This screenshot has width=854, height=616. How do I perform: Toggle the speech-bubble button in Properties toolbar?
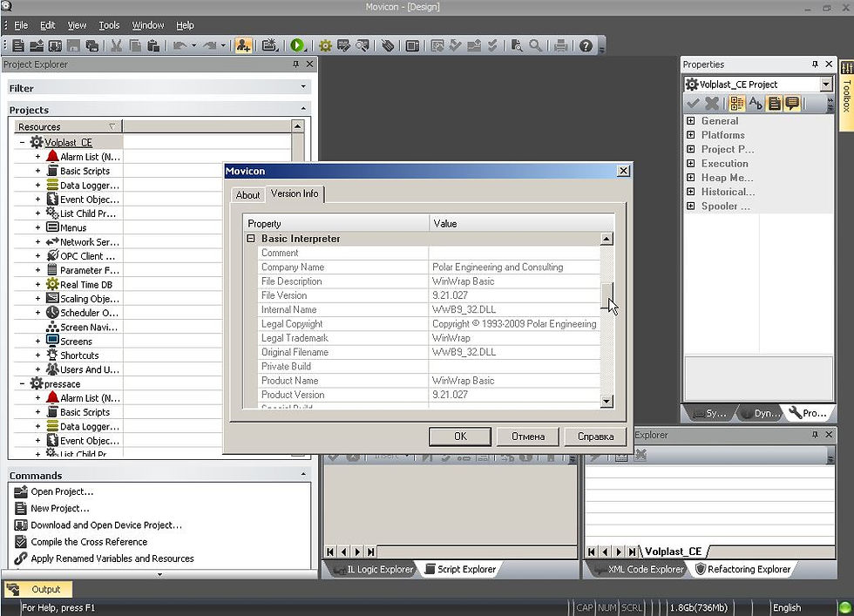click(792, 103)
